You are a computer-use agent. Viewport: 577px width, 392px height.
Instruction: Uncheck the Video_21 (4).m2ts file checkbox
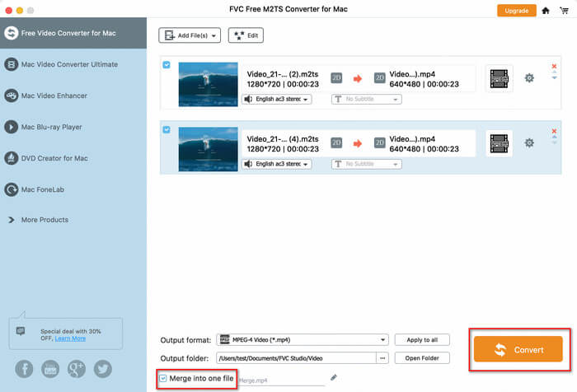[167, 129]
